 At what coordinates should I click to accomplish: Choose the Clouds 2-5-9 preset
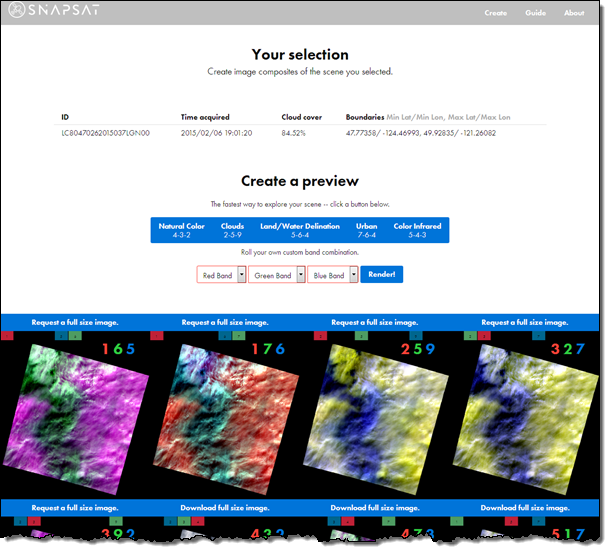coord(231,230)
